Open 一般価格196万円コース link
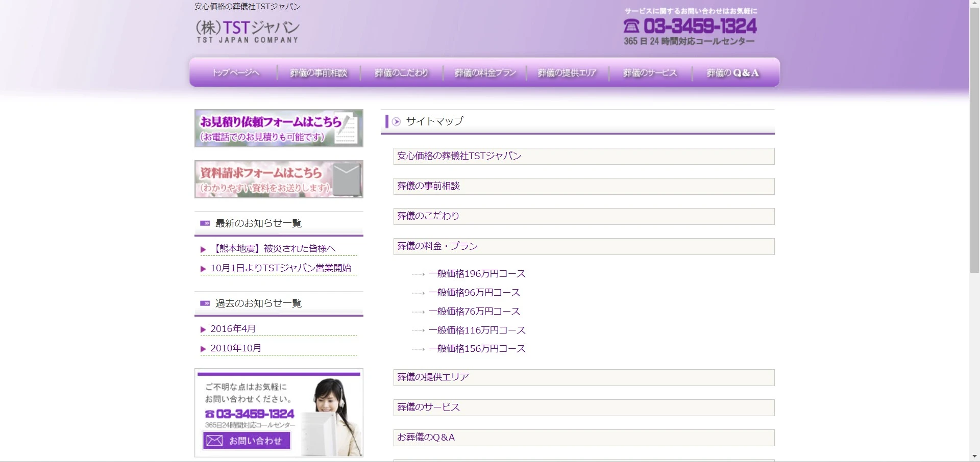Image resolution: width=980 pixels, height=462 pixels. [477, 274]
